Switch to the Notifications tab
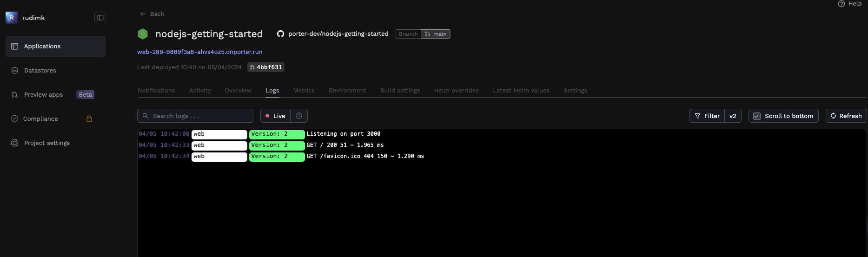The height and width of the screenshot is (257, 868). tap(156, 91)
